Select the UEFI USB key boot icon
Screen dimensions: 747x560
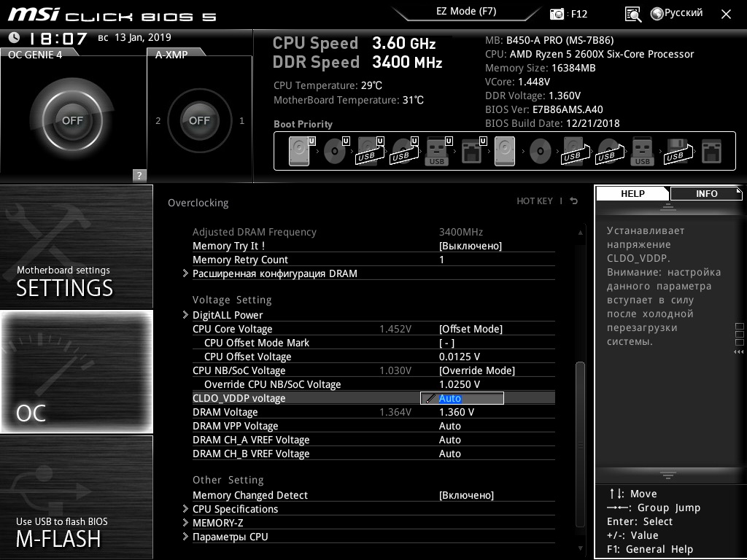coord(438,151)
